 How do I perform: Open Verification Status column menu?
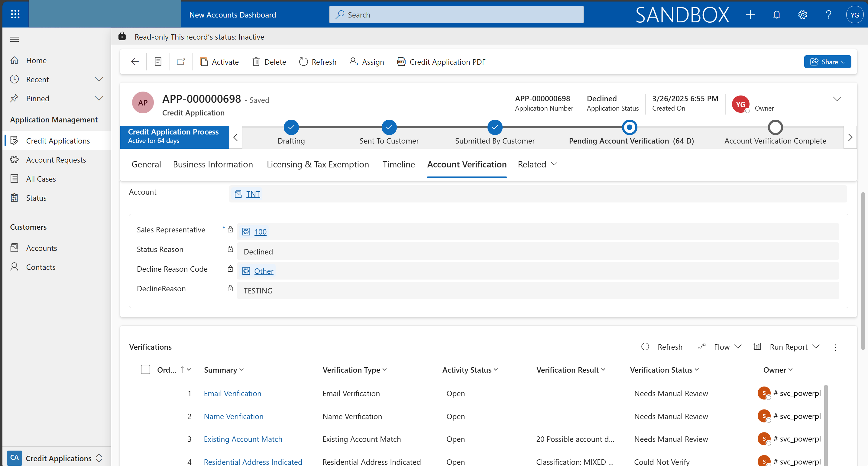665,370
